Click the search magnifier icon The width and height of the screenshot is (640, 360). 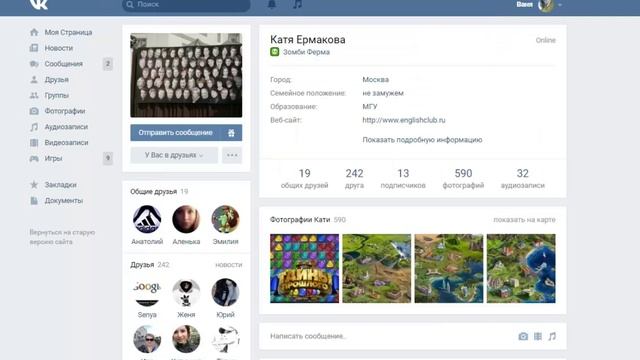[130, 5]
